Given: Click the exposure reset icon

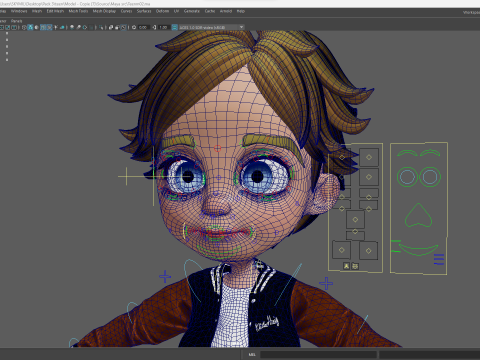Looking at the screenshot, I should pos(134,27).
